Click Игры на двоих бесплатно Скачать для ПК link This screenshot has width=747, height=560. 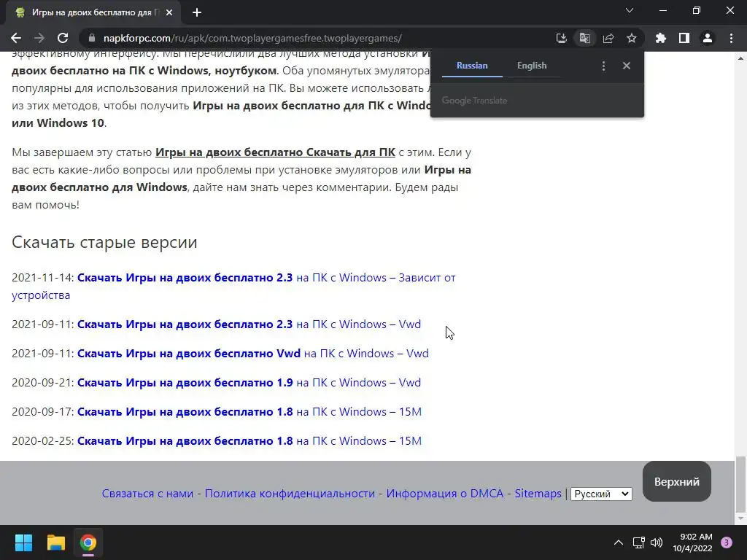[275, 152]
